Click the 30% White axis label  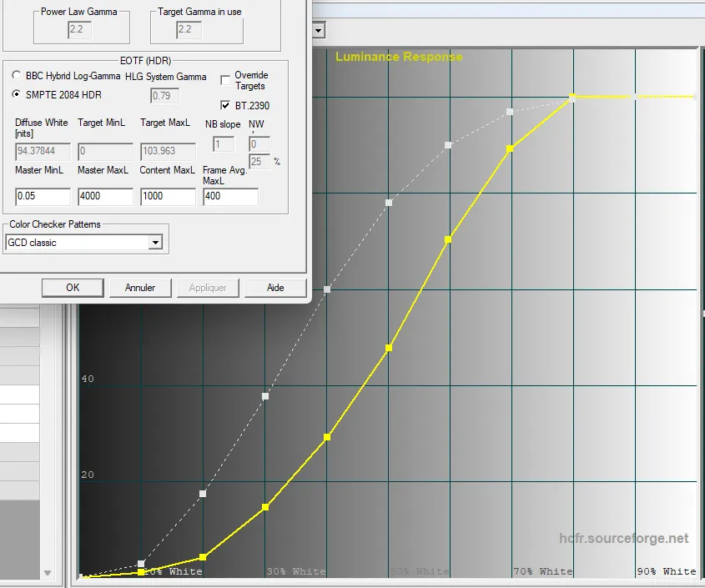296,571
